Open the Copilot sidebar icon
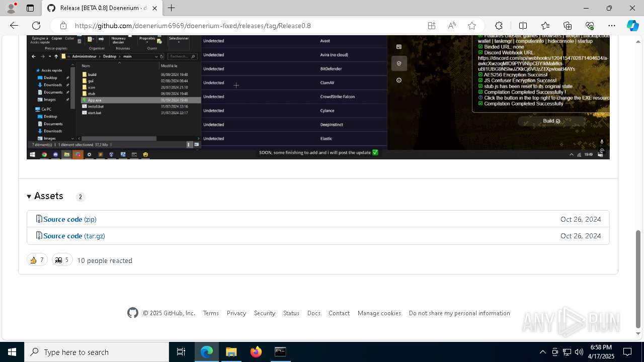The width and height of the screenshot is (644, 362). [632, 26]
